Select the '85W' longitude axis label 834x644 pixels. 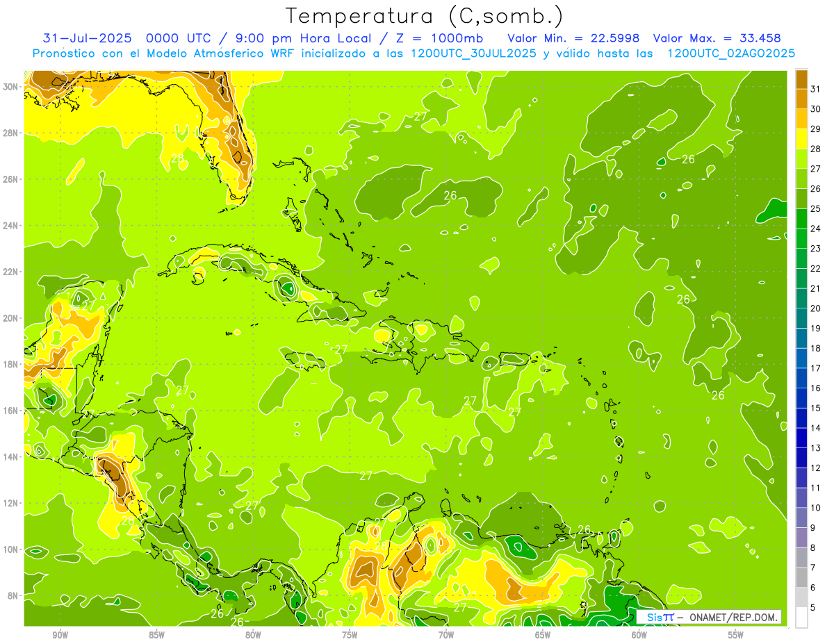point(157,635)
